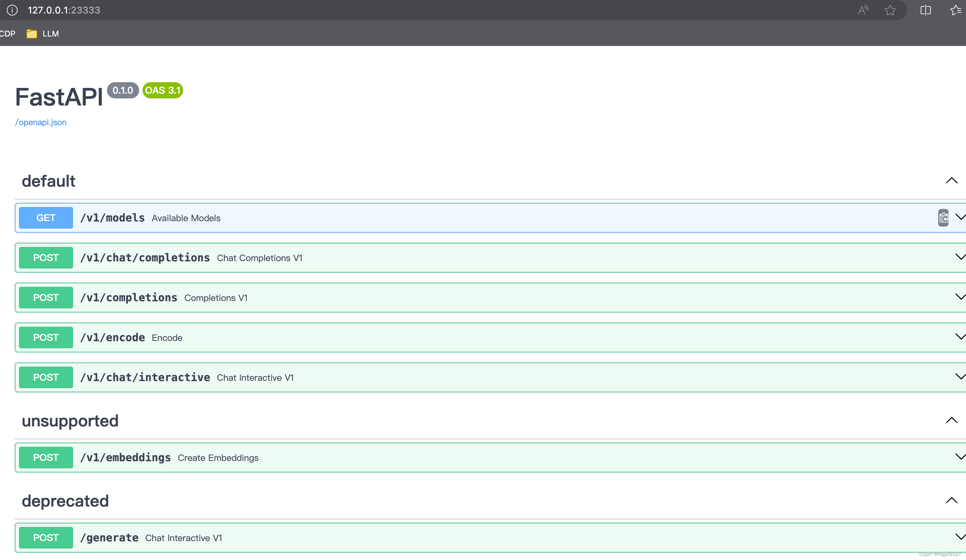
Task: Open the favorites list icon
Action: point(956,10)
